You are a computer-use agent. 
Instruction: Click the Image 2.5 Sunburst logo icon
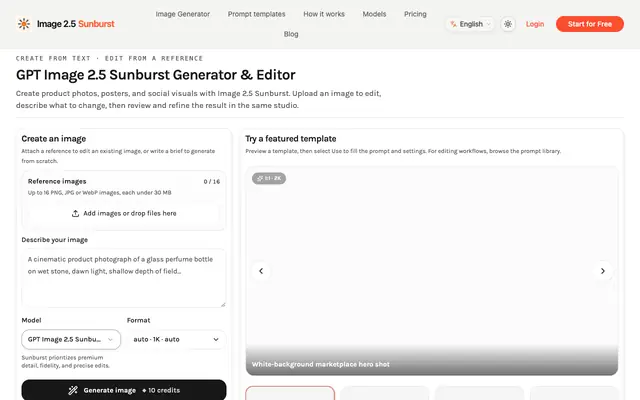24,24
